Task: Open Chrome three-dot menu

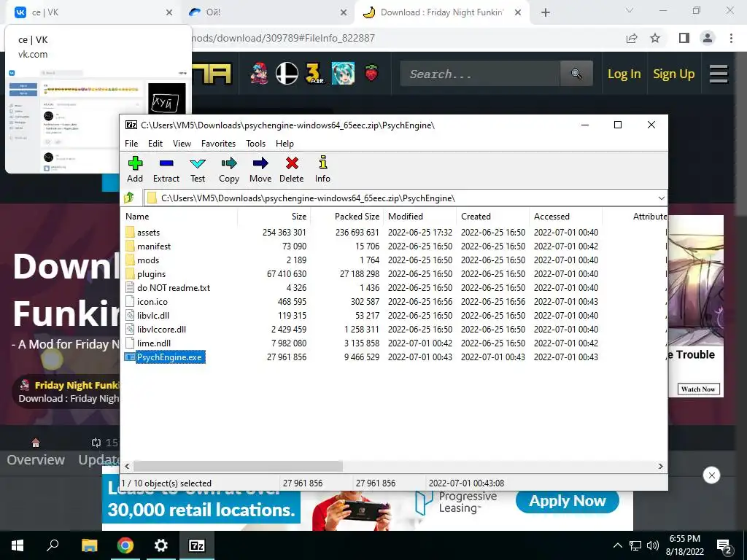Action: click(731, 38)
